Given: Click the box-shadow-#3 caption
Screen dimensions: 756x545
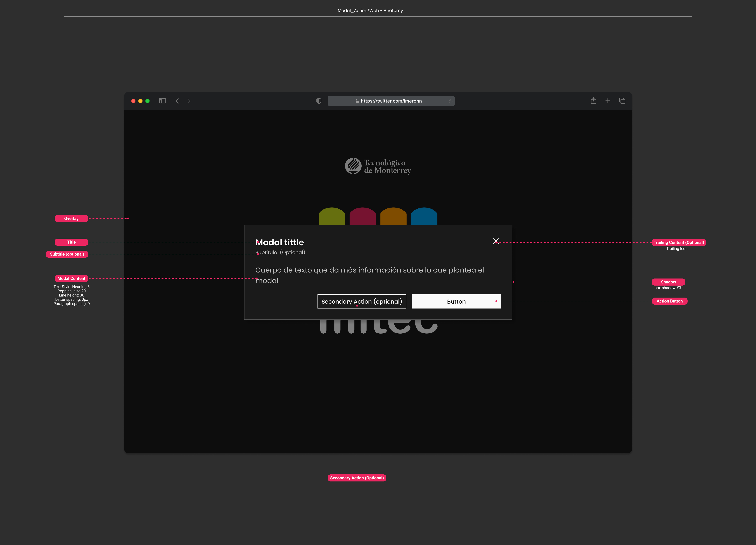Looking at the screenshot, I should pos(668,288).
